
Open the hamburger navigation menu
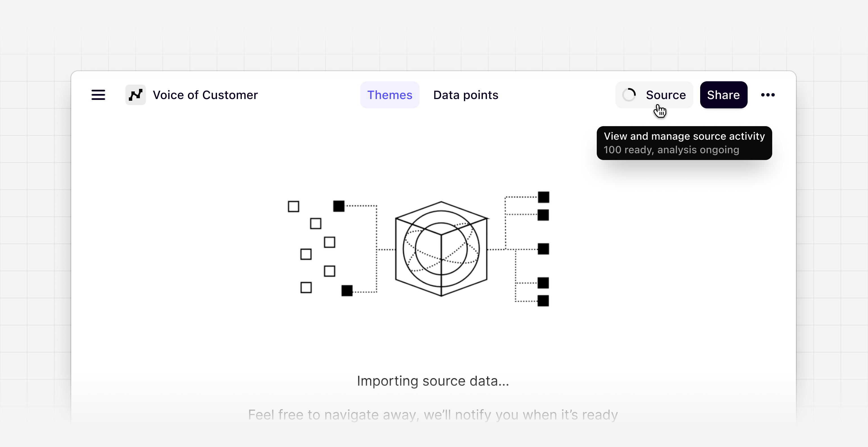pos(98,95)
